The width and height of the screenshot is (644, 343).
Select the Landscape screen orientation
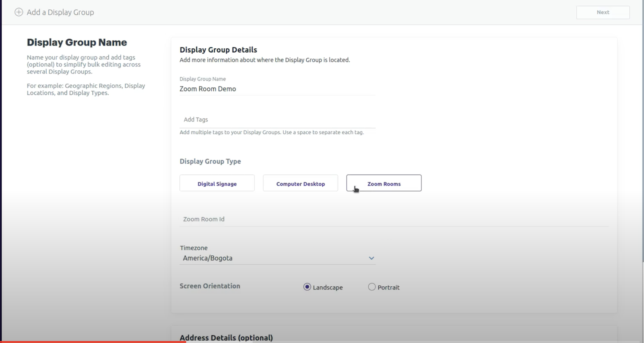click(307, 287)
